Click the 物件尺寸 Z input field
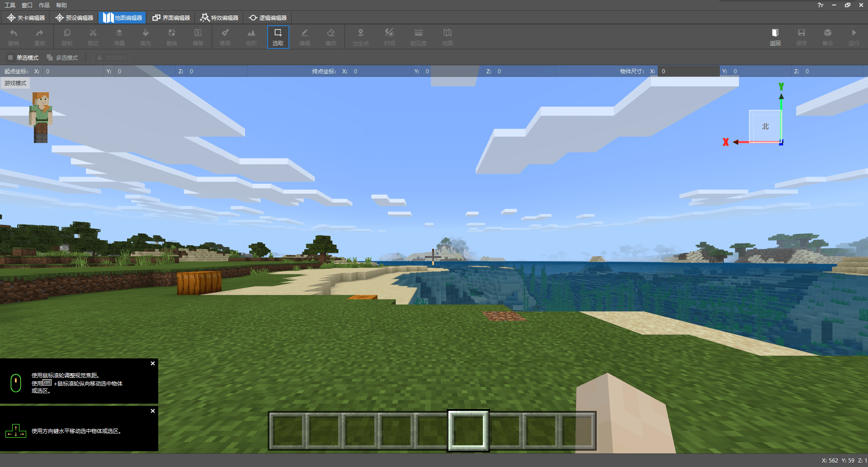 click(833, 71)
